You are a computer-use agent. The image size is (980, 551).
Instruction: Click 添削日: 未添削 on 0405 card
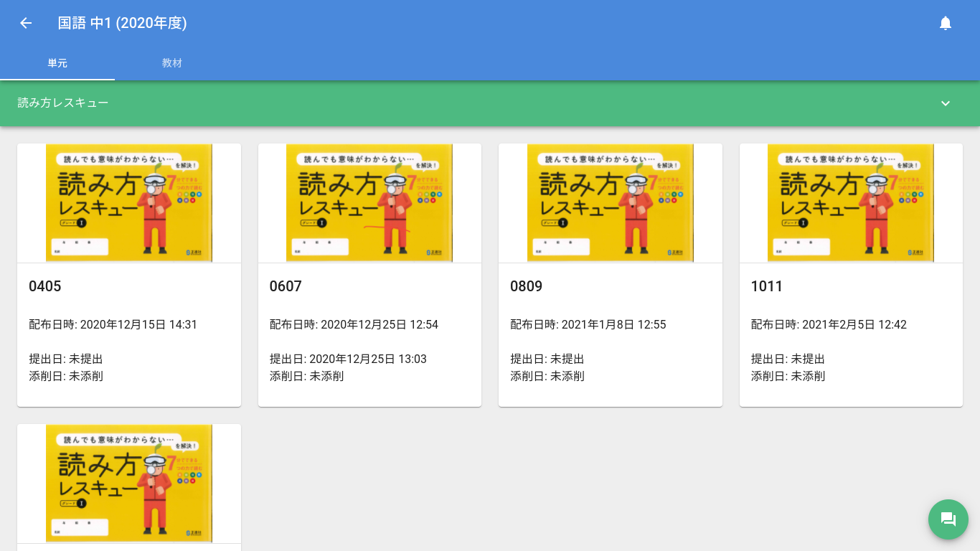pos(66,376)
